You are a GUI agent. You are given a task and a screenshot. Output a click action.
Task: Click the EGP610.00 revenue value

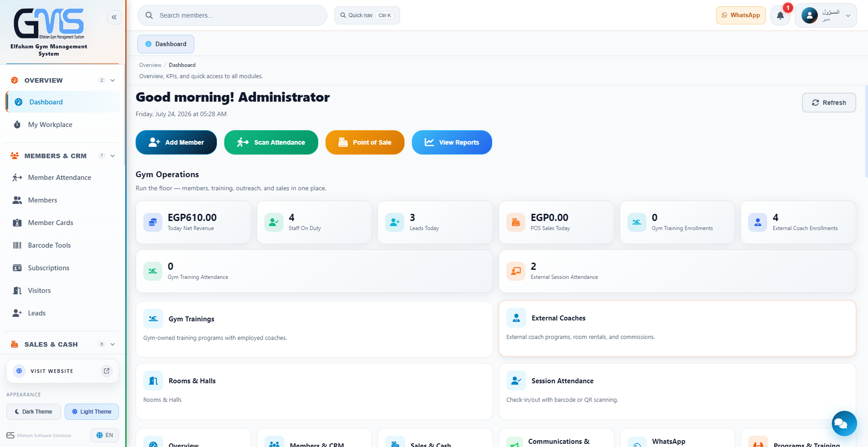(192, 217)
